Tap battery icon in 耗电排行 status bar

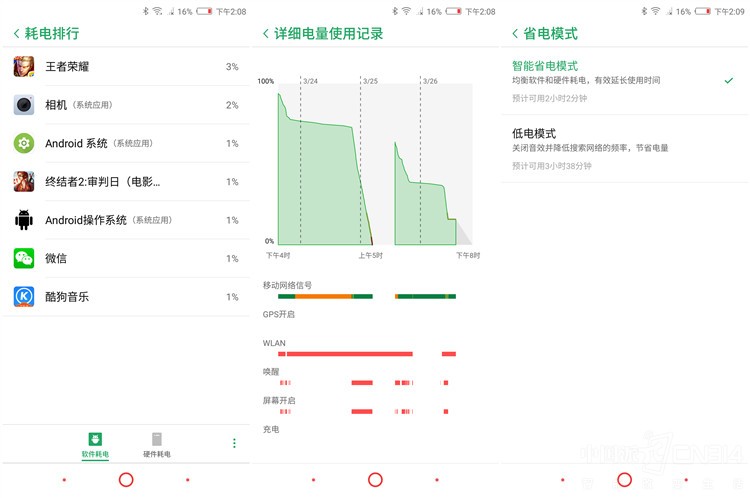coord(204,11)
